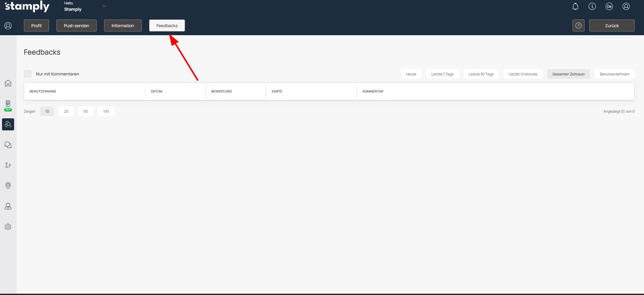Show 50 entries per page
The image size is (644, 295).
[x=86, y=111]
